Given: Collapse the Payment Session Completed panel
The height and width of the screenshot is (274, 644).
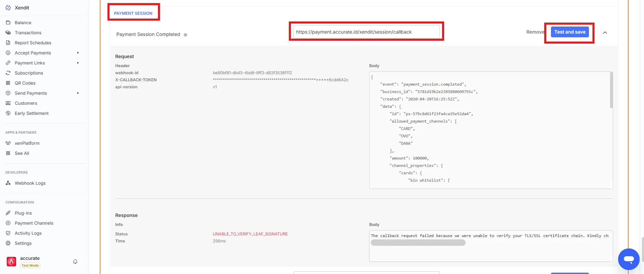Looking at the screenshot, I should pos(605,33).
